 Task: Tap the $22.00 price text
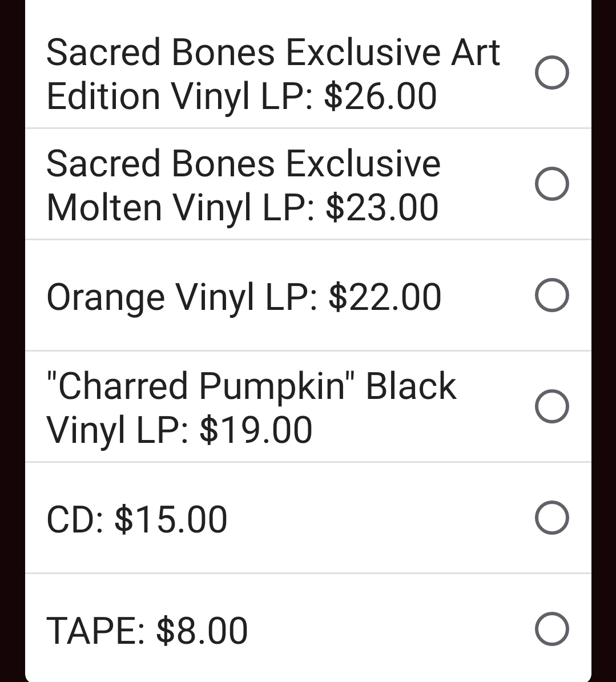[x=385, y=297]
